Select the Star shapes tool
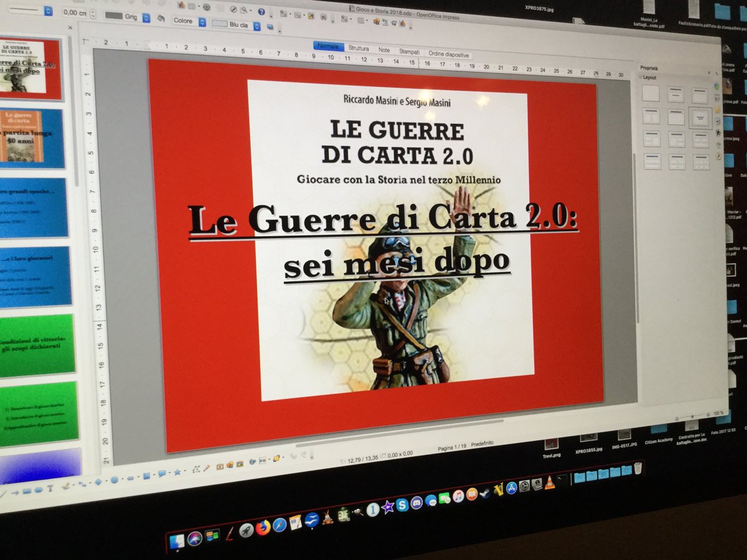This screenshot has height=560, width=747. tap(177, 473)
